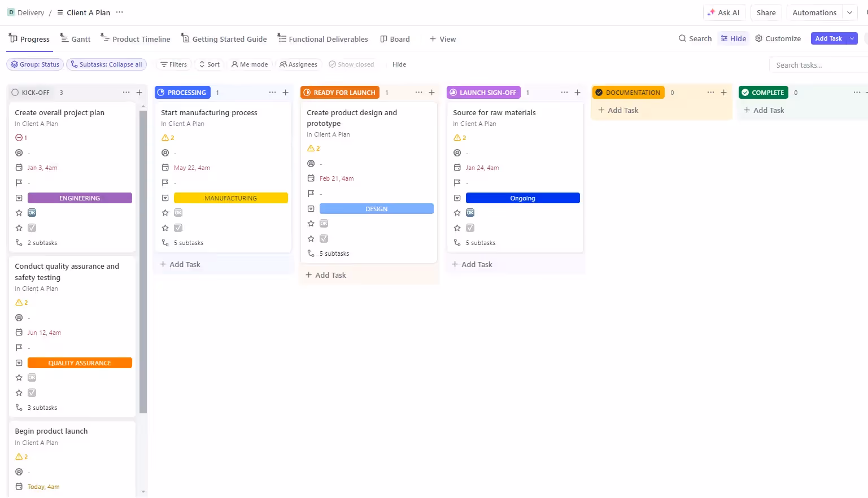This screenshot has width=868, height=498.
Task: Click the warning icon on Source for raw materials
Action: point(456,137)
